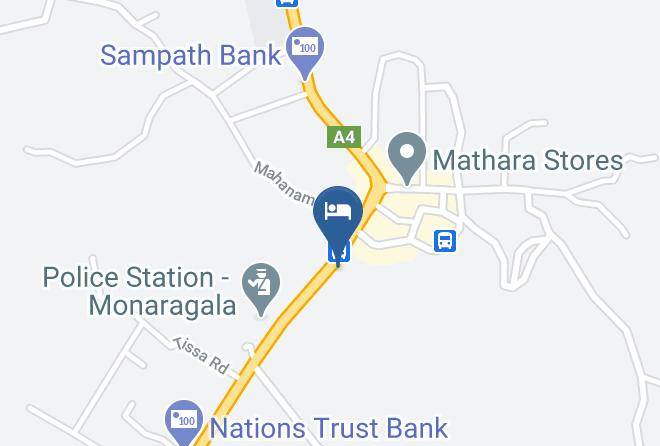Click the Nations Trust Bank label
This screenshot has height=446, width=660.
329,428
